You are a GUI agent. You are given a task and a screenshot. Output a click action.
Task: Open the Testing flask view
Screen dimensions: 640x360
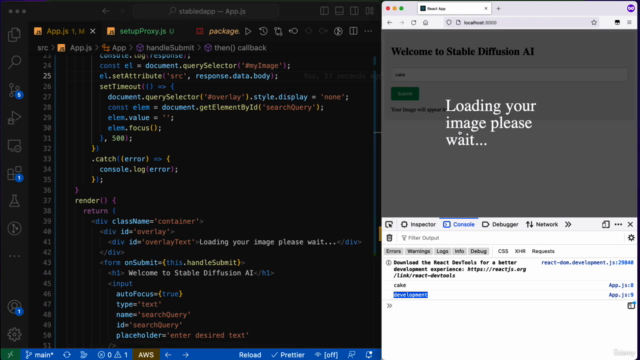point(14,200)
